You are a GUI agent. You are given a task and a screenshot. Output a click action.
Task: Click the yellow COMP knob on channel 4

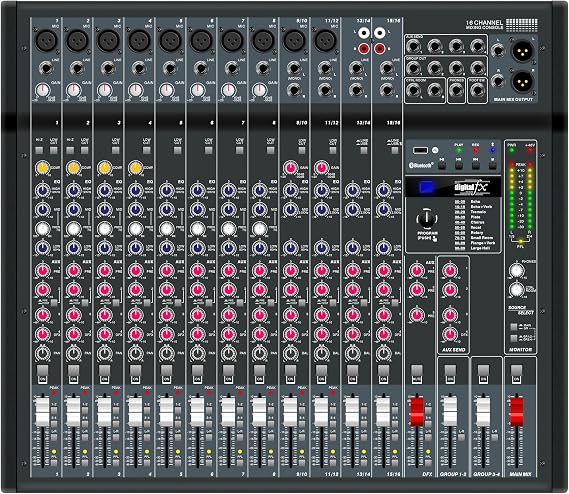[x=135, y=168]
